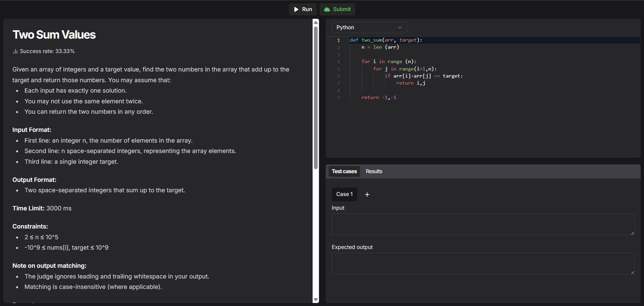The width and height of the screenshot is (644, 306).
Task: Click the scrollbar up arrow in the problem panel
Action: click(x=316, y=22)
